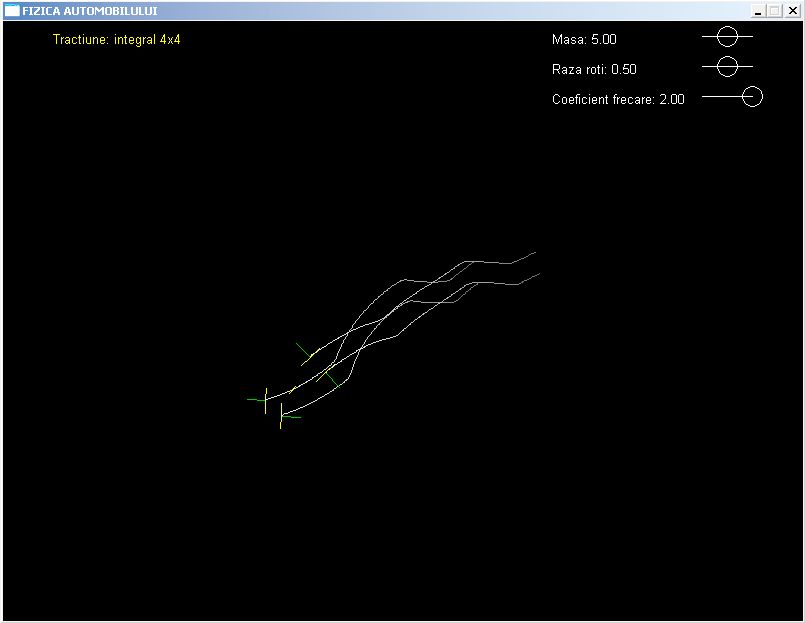Click the 'Tractiune: integral 4x4' label
The width and height of the screenshot is (805, 623).
coord(117,40)
